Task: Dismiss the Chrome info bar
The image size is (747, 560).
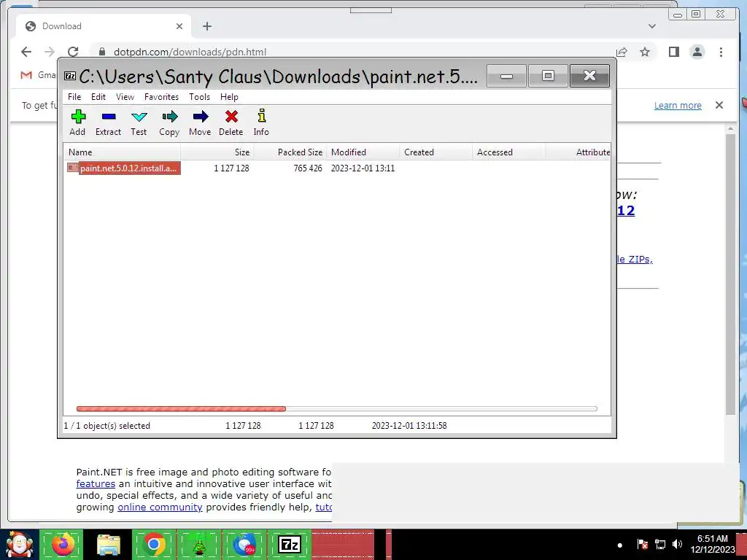Action: (x=719, y=105)
